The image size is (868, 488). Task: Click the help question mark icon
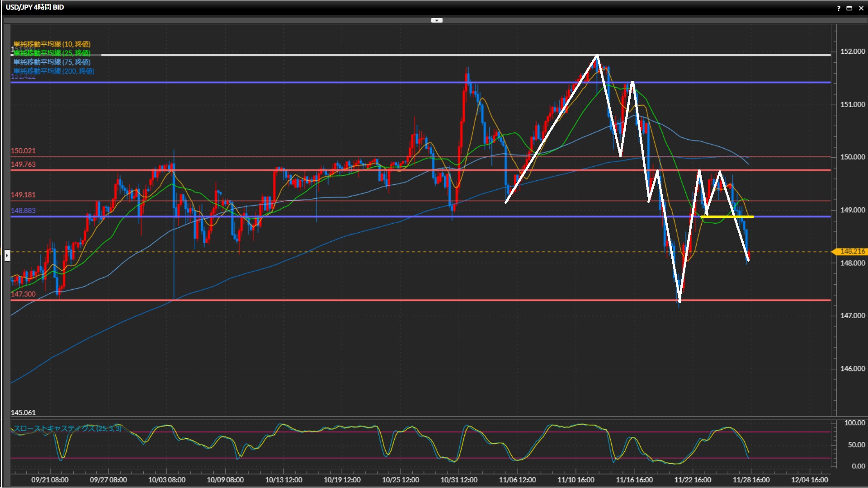[x=839, y=8]
